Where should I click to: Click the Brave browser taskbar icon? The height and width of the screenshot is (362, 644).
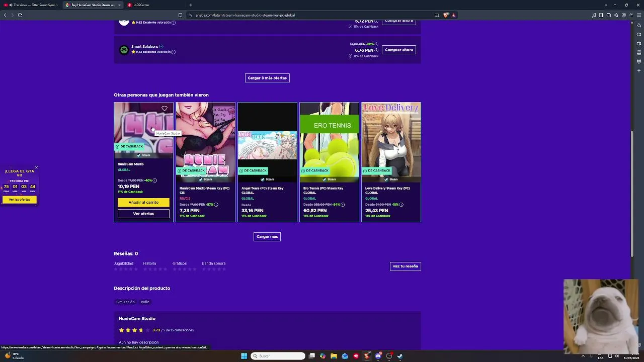point(367,356)
